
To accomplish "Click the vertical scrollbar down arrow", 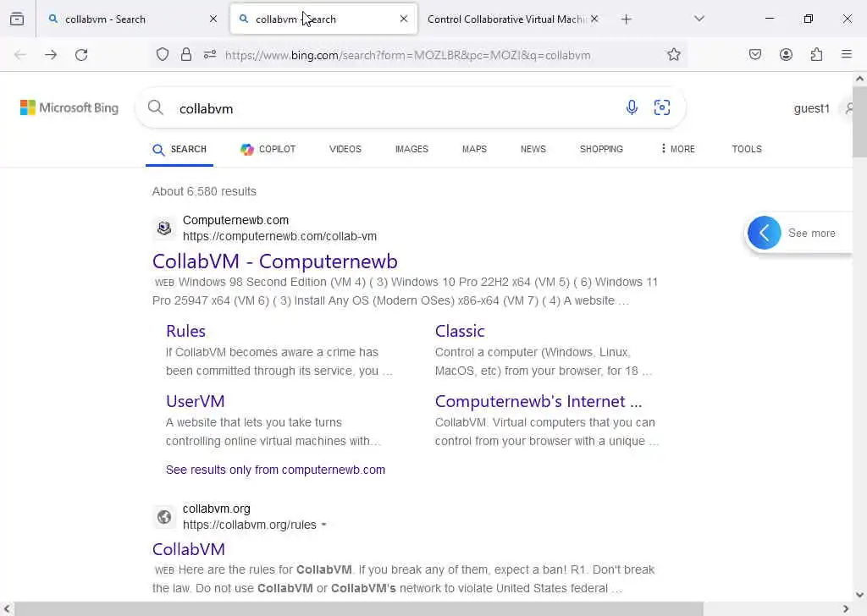I will 859,595.
